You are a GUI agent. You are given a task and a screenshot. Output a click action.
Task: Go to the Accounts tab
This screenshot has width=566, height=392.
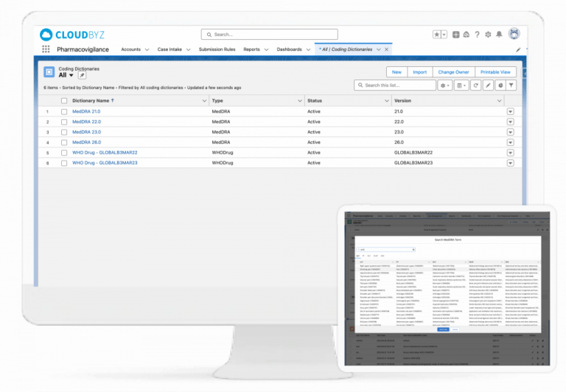coord(130,49)
